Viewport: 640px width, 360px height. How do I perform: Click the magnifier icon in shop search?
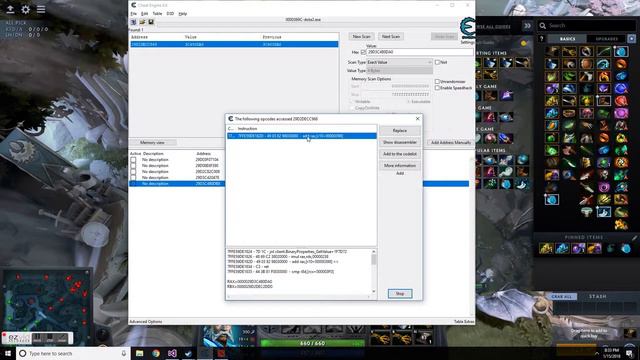[x=542, y=26]
